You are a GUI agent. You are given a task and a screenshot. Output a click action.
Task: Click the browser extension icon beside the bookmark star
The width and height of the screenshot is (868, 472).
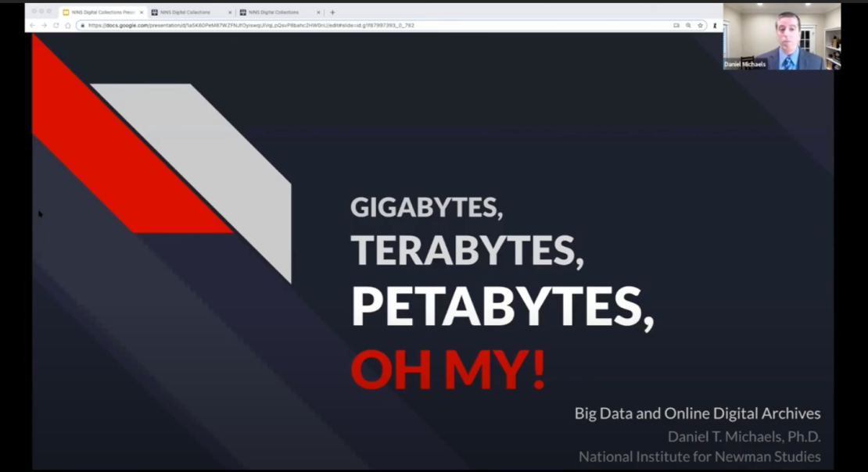[716, 25]
